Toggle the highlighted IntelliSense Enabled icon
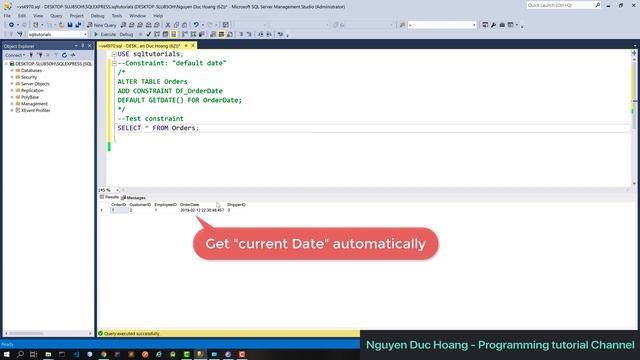The height and width of the screenshot is (360, 640). point(173,35)
